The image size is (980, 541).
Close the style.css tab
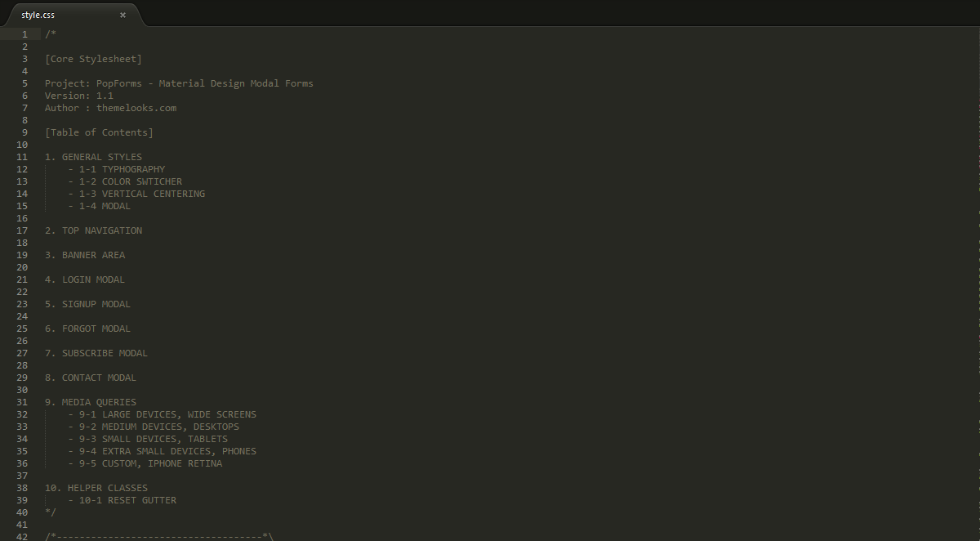click(x=123, y=15)
